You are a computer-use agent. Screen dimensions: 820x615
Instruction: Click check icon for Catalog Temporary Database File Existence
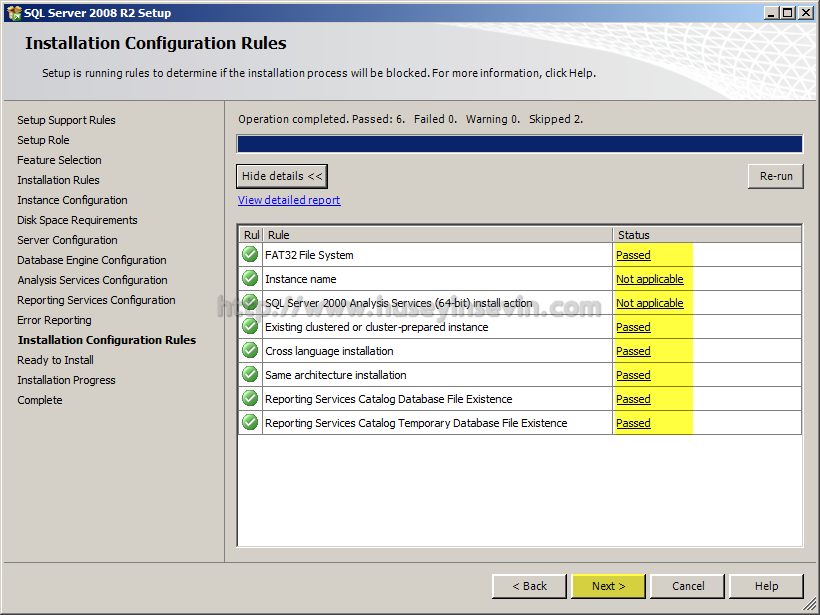250,423
